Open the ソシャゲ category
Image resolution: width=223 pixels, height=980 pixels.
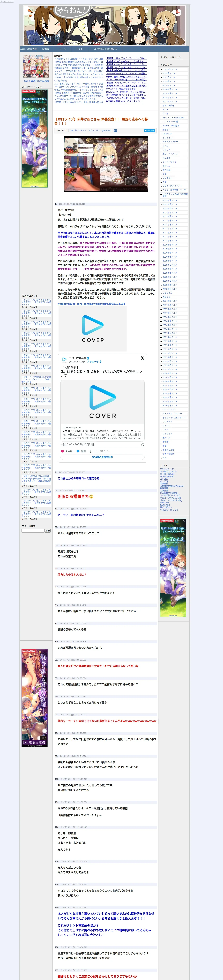166,150
